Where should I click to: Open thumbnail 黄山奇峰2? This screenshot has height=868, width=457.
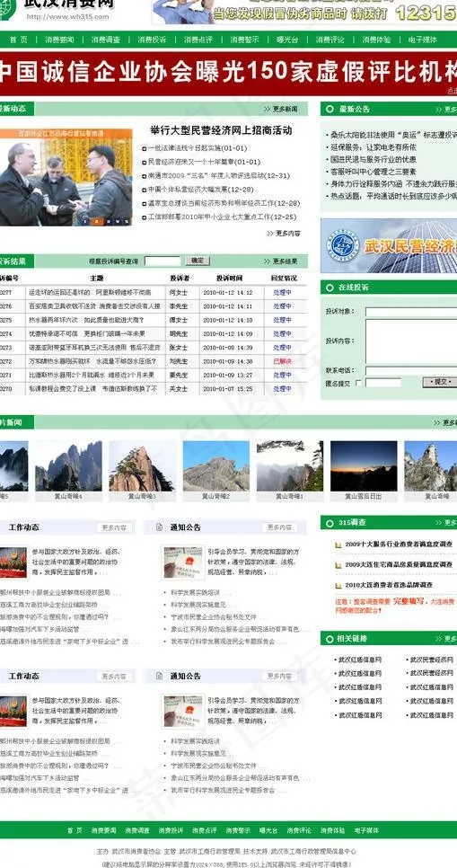215,466
